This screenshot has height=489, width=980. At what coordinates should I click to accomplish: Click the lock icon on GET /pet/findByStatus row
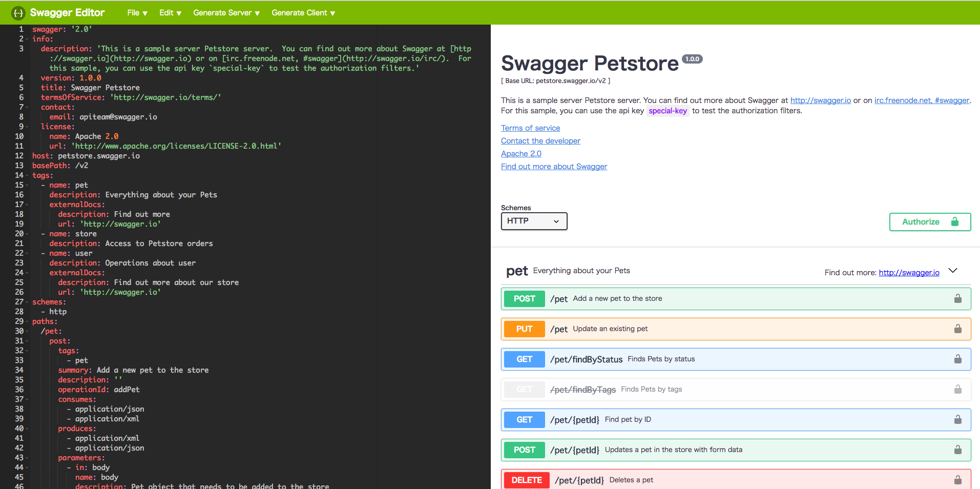957,359
